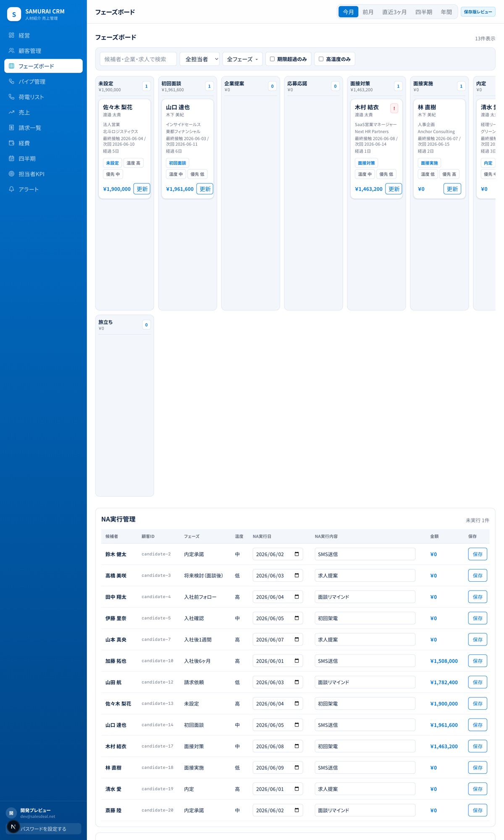Image resolution: width=504 pixels, height=840 pixels.
Task: Switch to 四半期 period tab
Action: click(x=423, y=12)
